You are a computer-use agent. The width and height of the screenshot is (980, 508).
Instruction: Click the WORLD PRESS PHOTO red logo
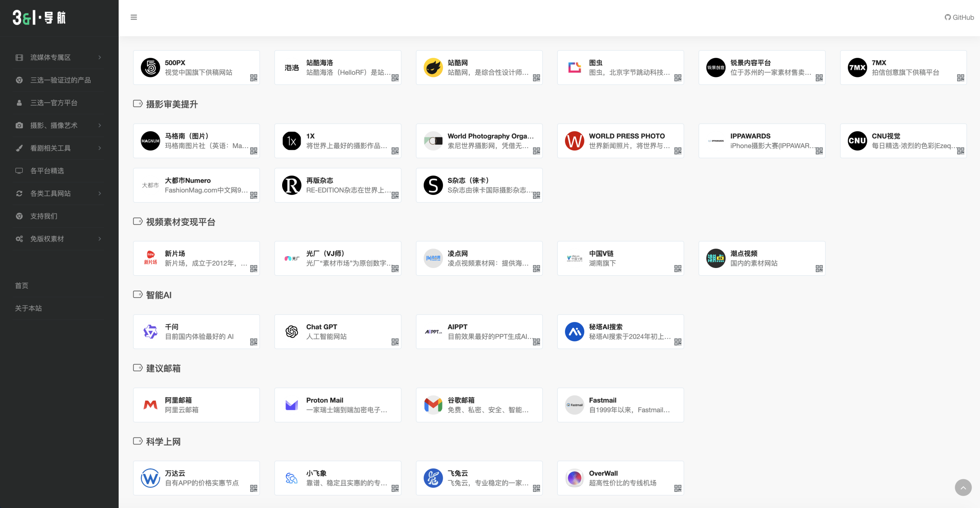(574, 141)
